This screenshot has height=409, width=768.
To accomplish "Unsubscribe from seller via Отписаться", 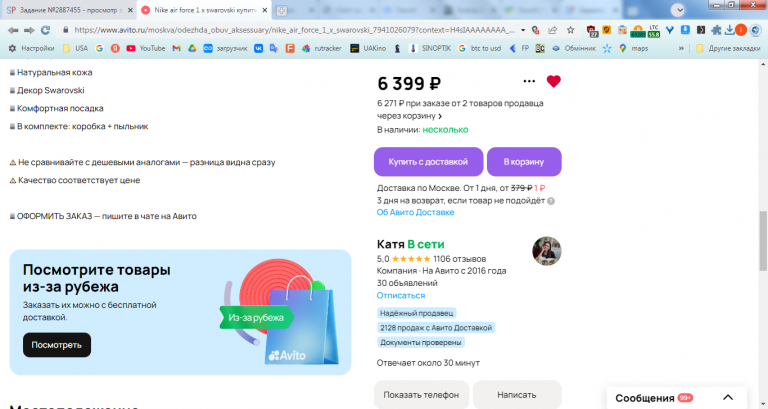I will pos(401,295).
